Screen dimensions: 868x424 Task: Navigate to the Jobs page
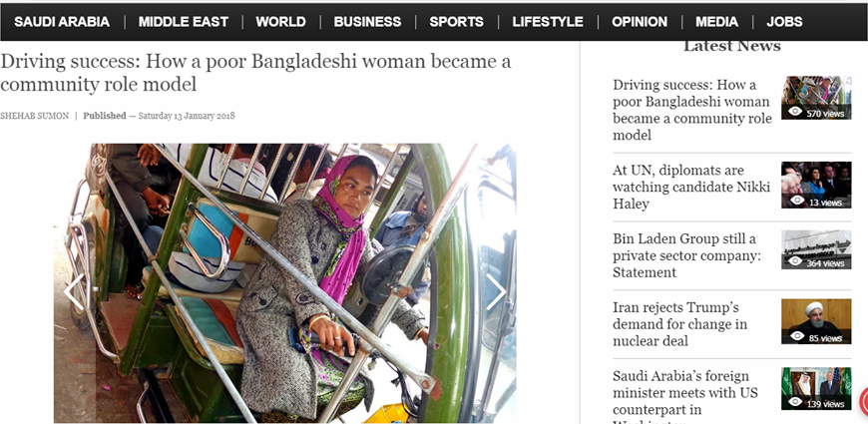tap(784, 22)
